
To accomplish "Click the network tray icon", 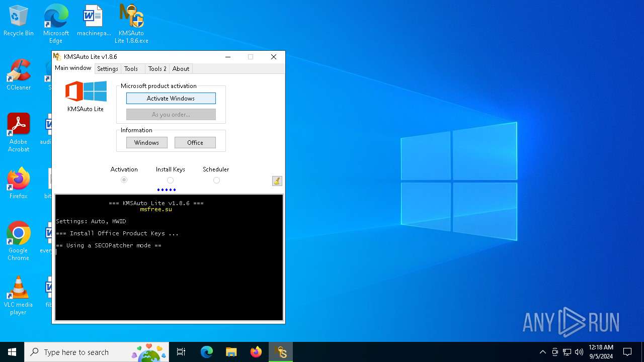I will tap(567, 352).
